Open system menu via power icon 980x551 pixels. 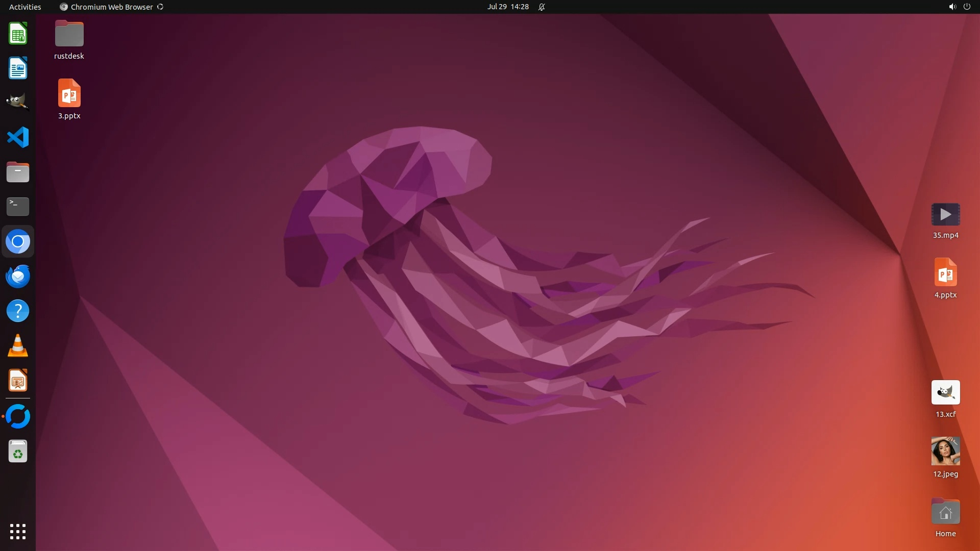[967, 7]
